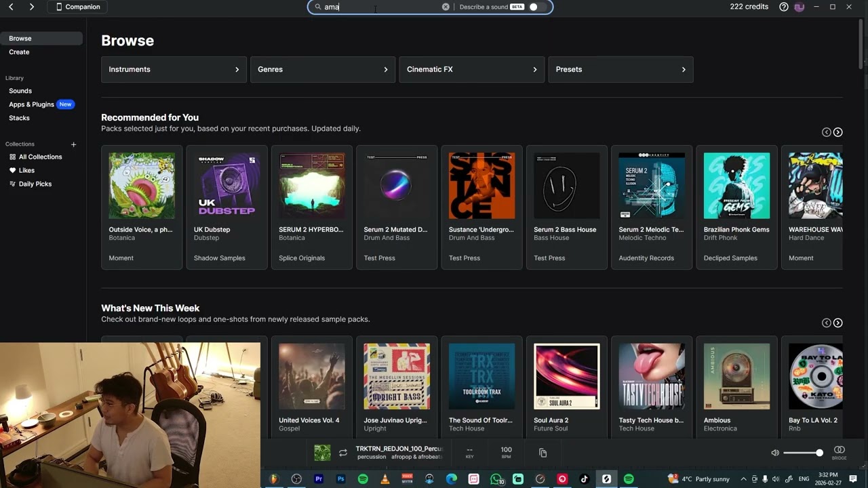The width and height of the screenshot is (868, 488).
Task: Add a new collection with plus icon
Action: tap(74, 144)
